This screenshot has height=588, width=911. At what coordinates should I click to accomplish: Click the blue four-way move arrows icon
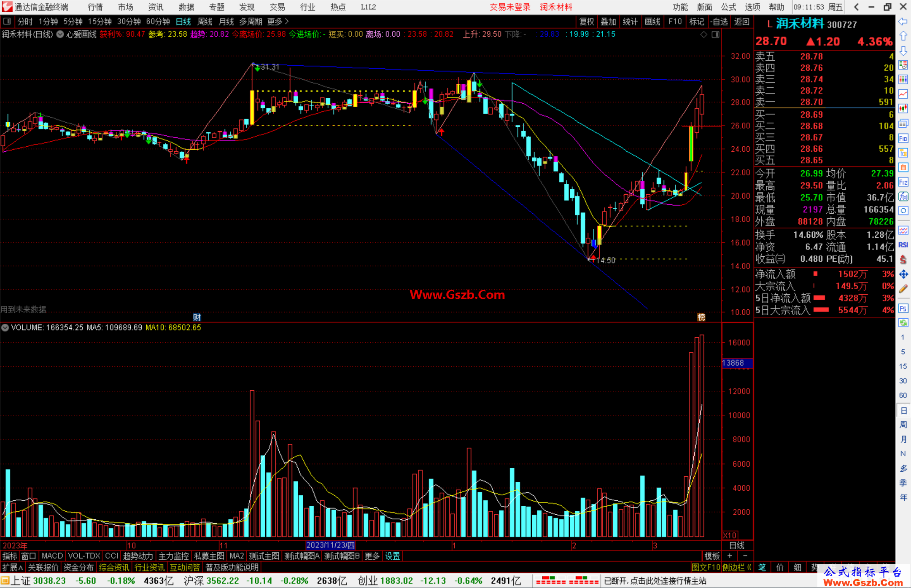click(903, 274)
